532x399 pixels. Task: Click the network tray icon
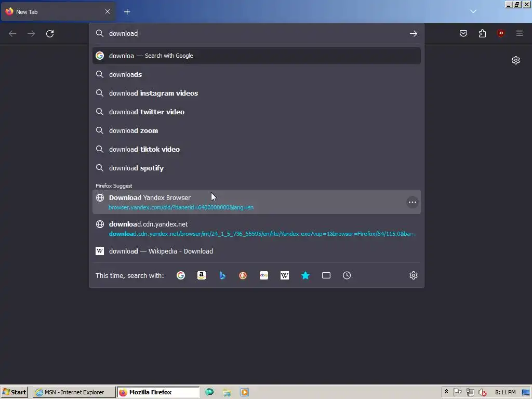point(470,392)
